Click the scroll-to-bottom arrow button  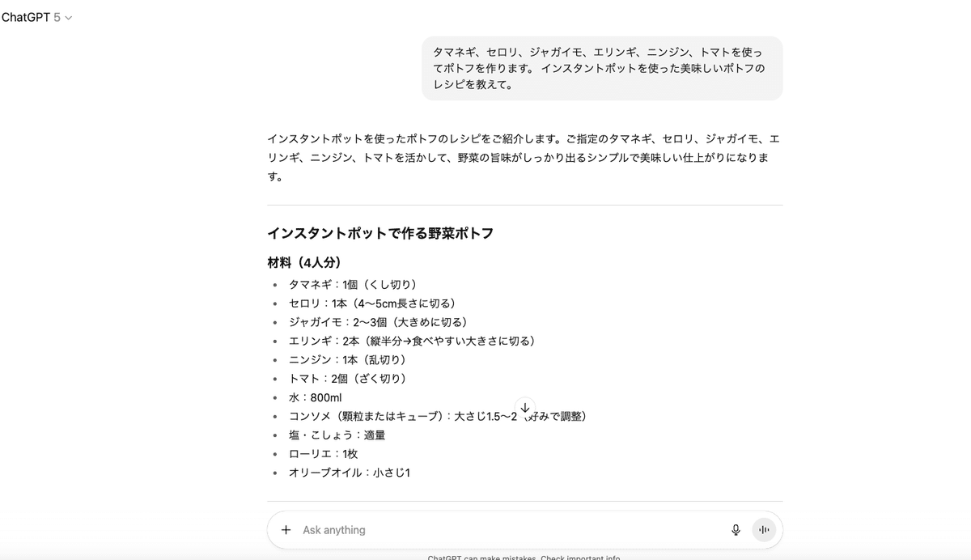pyautogui.click(x=525, y=407)
